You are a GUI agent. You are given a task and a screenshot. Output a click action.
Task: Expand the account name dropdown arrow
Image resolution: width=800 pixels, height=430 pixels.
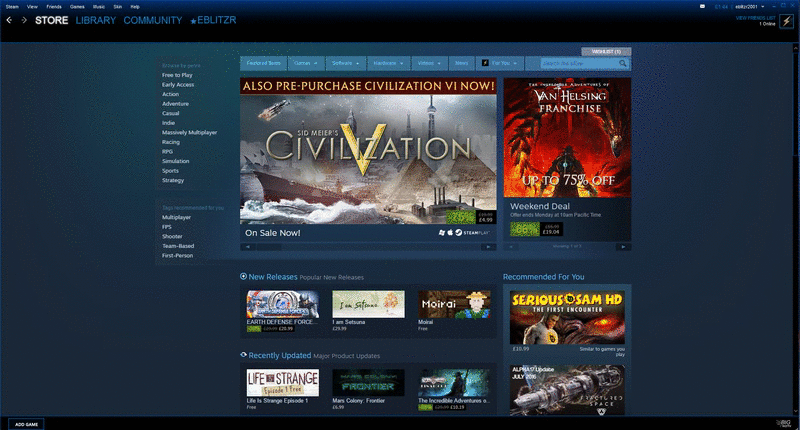coord(763,7)
